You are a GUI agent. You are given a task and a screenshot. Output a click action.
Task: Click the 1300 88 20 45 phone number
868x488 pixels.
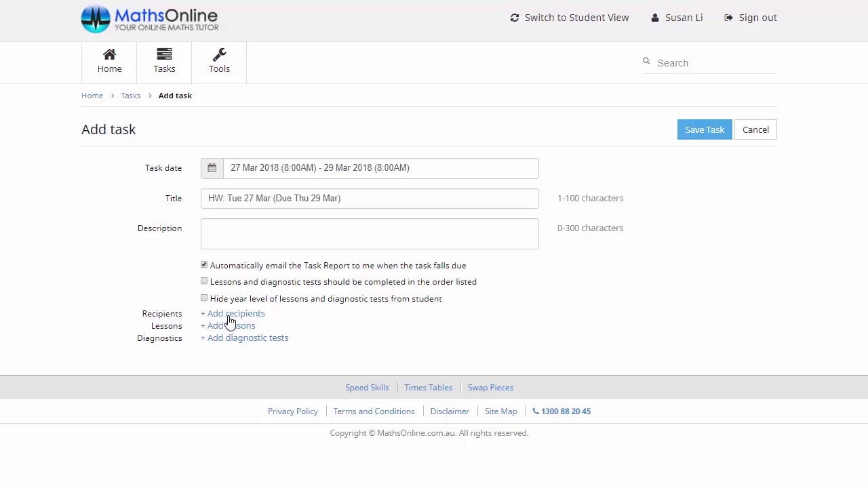[x=566, y=411]
